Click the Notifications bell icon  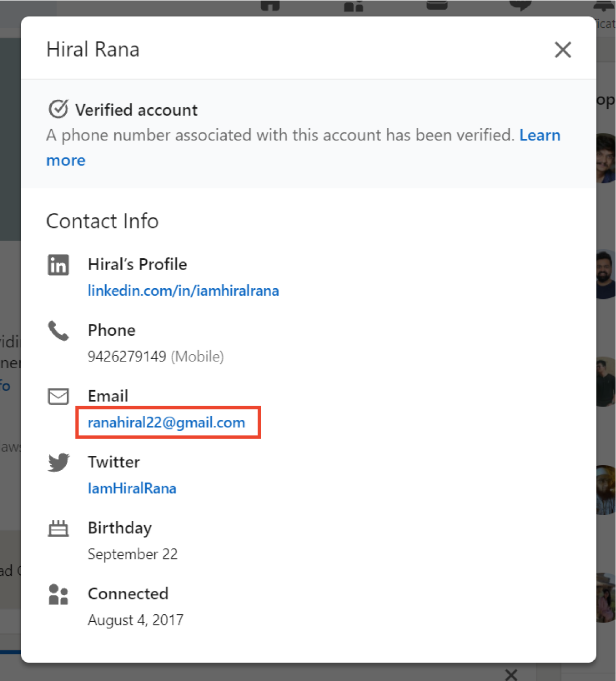point(602,5)
